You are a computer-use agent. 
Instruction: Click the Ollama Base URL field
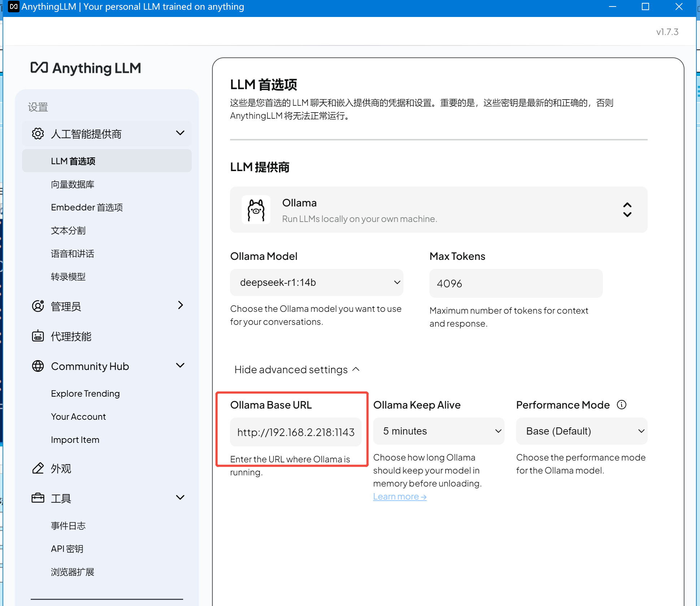(296, 432)
